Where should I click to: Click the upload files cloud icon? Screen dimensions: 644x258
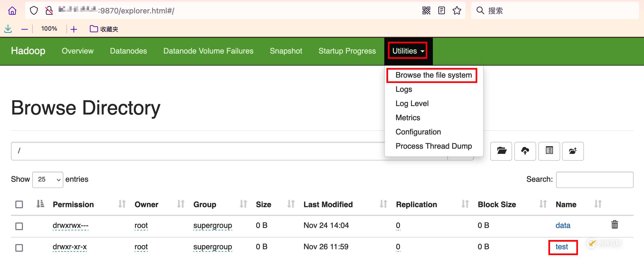point(525,151)
